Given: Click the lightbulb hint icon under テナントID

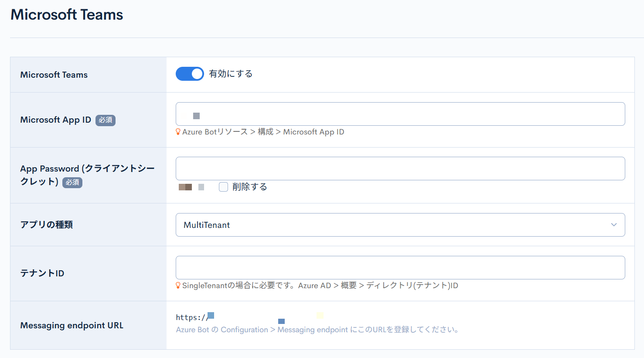Looking at the screenshot, I should click(x=178, y=286).
